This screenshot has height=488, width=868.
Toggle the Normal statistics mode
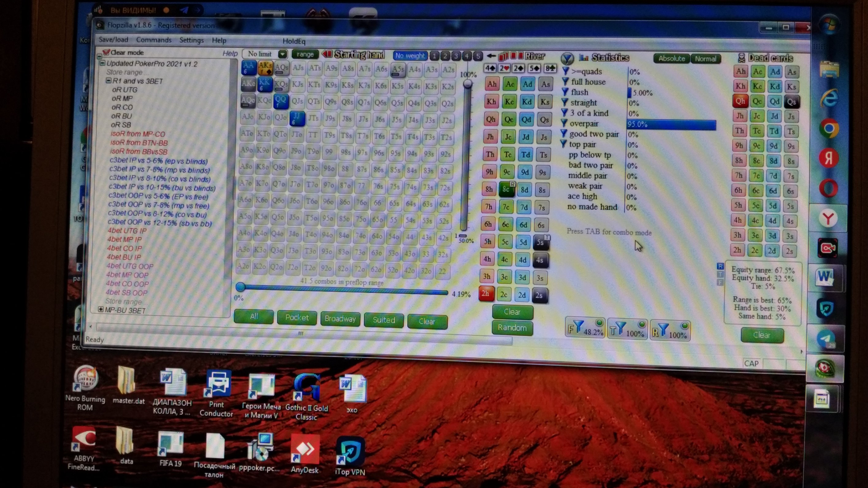[705, 59]
